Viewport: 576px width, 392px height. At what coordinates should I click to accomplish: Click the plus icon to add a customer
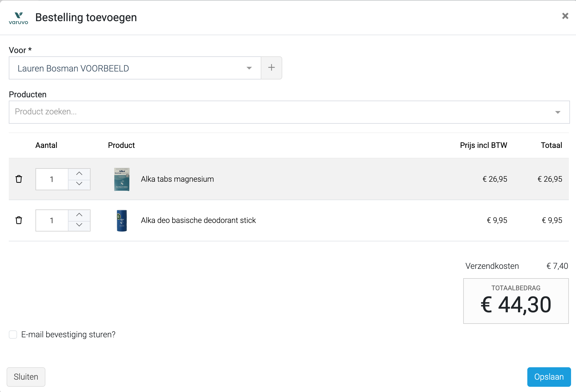click(271, 68)
